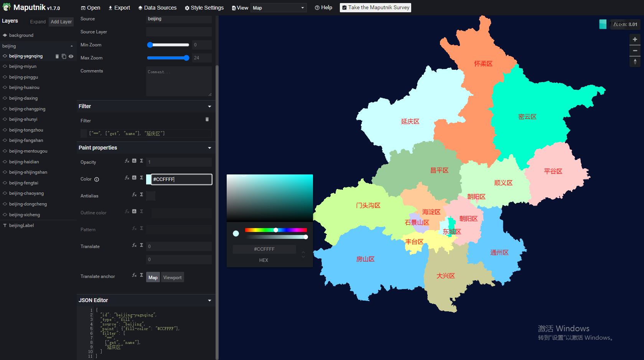The height and width of the screenshot is (360, 644).
Task: Delete the beijing-yagnqing layer using trash icon
Action: pos(58,56)
